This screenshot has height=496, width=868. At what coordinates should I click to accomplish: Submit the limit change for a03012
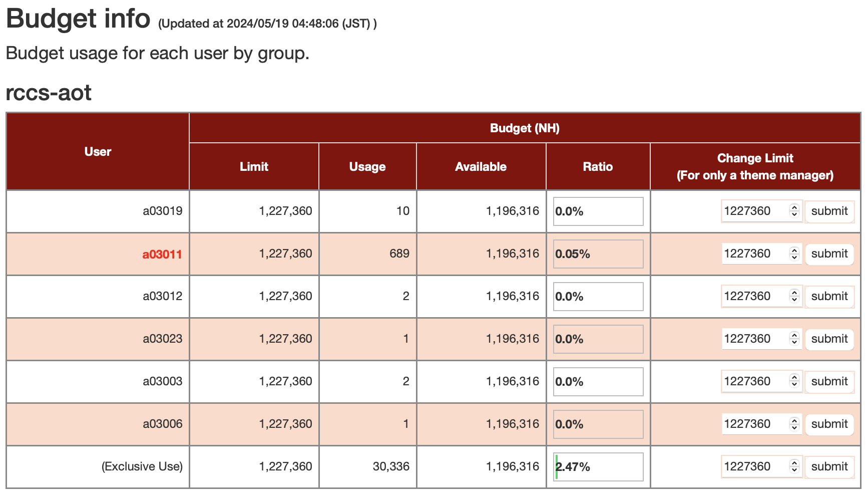point(829,297)
